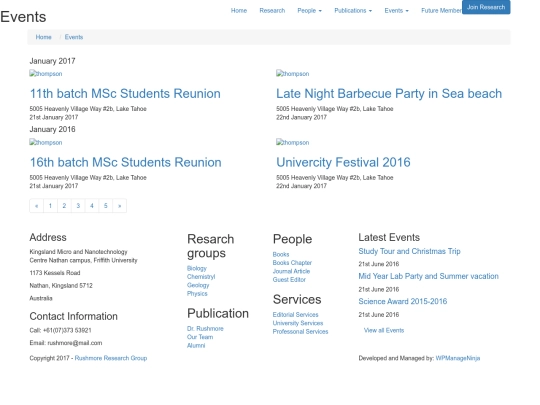Click the Join Research button

pyautogui.click(x=486, y=7)
